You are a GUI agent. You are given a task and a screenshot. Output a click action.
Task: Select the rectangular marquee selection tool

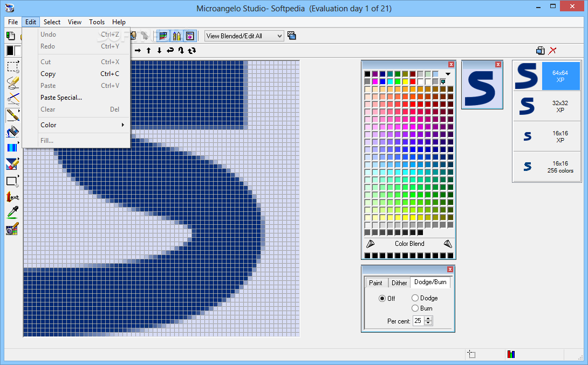coord(13,67)
